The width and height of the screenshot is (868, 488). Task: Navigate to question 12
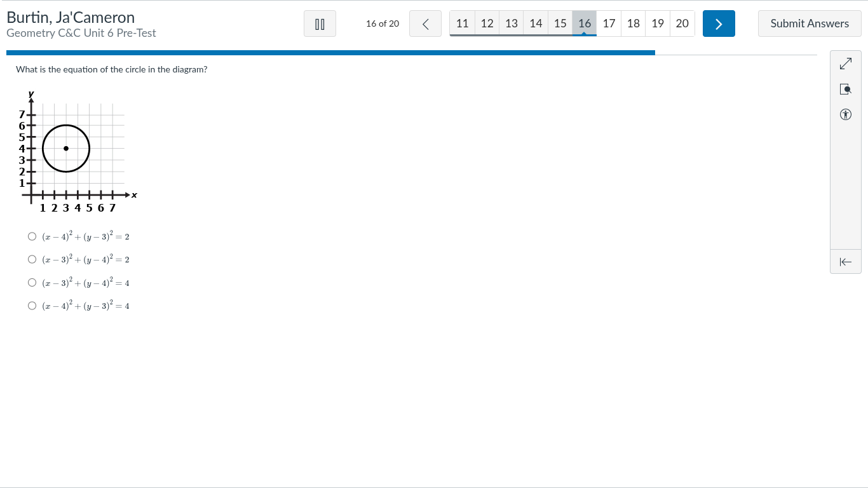tap(487, 24)
